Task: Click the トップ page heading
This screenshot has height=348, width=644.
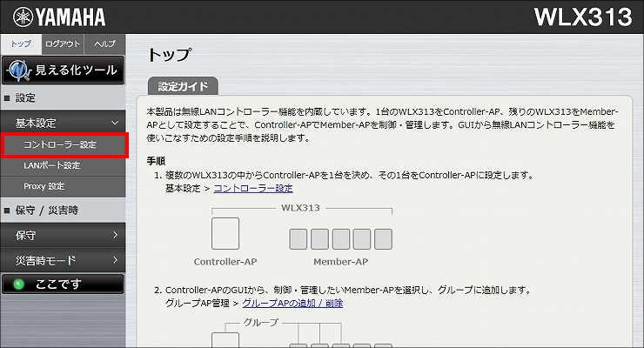Action: 170,55
